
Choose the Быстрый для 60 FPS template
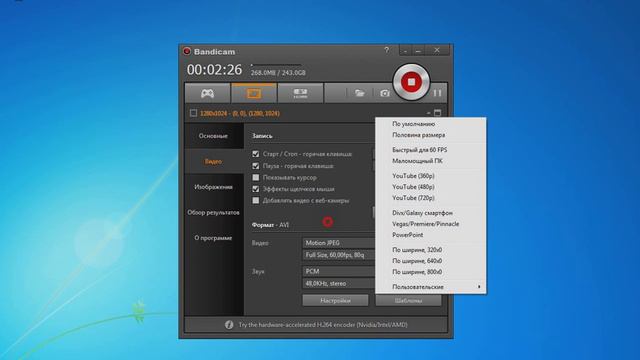coord(431,150)
